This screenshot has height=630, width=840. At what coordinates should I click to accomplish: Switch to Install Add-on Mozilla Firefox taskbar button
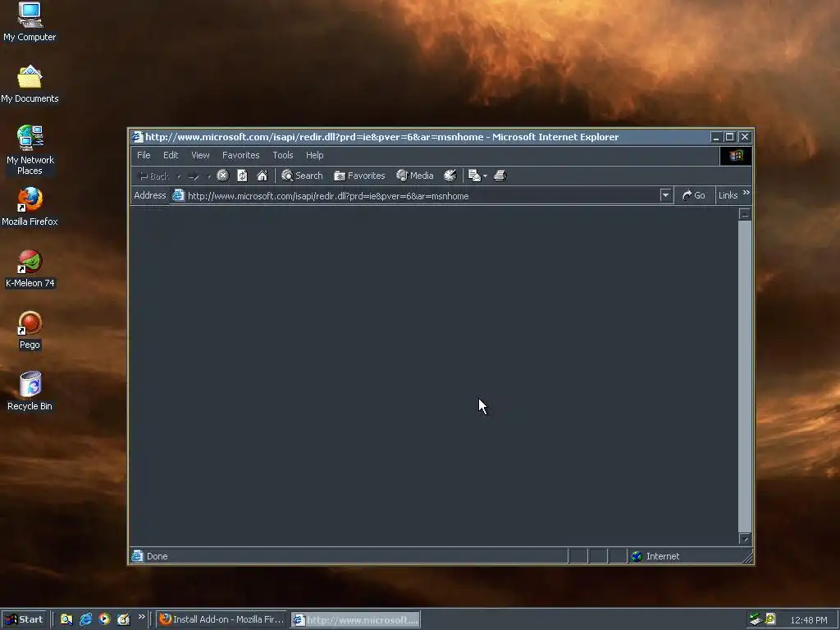coord(221,619)
